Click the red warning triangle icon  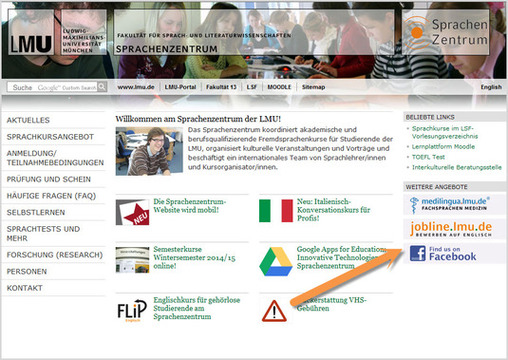click(274, 311)
